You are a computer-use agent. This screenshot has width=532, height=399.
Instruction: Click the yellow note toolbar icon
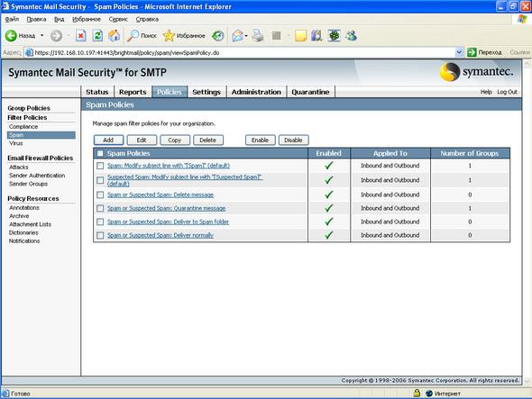[300, 36]
